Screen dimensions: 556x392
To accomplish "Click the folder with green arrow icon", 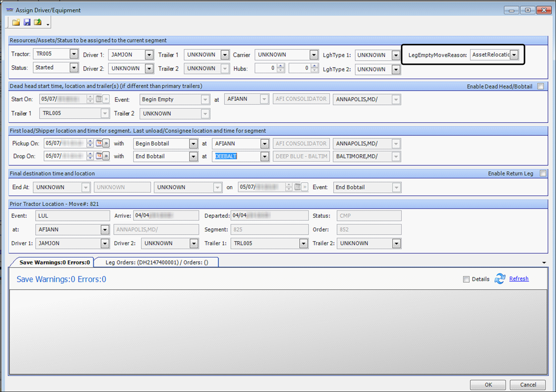I will point(38,22).
